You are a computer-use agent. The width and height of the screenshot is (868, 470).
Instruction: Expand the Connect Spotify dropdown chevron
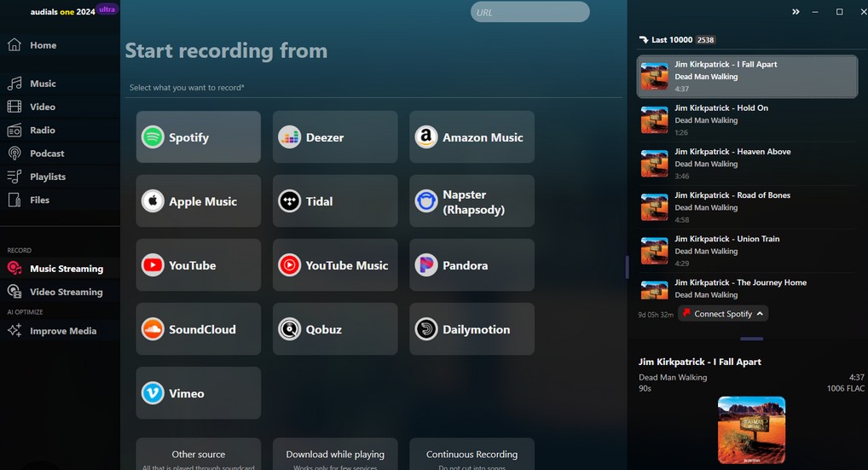click(x=760, y=314)
